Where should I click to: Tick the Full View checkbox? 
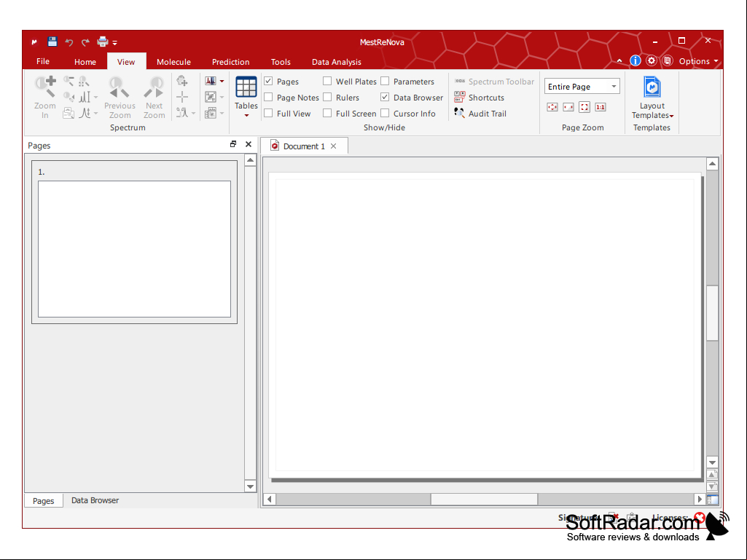269,114
